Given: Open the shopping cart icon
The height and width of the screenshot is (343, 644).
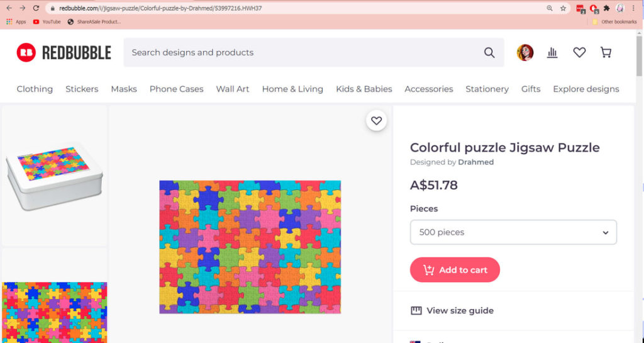Looking at the screenshot, I should click(606, 53).
